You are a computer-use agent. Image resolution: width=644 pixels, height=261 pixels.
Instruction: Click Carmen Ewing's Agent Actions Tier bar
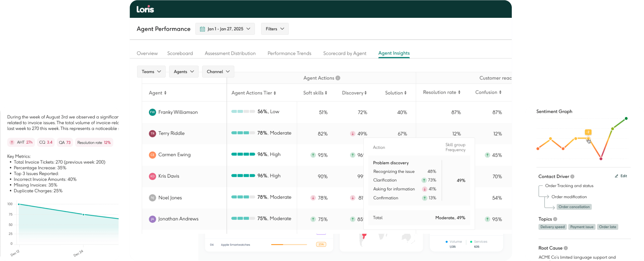tap(243, 154)
